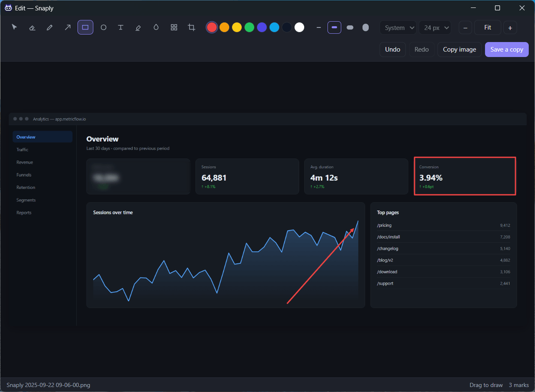Select the Arrow drawing tool
The height and width of the screenshot is (392, 535).
pos(67,27)
